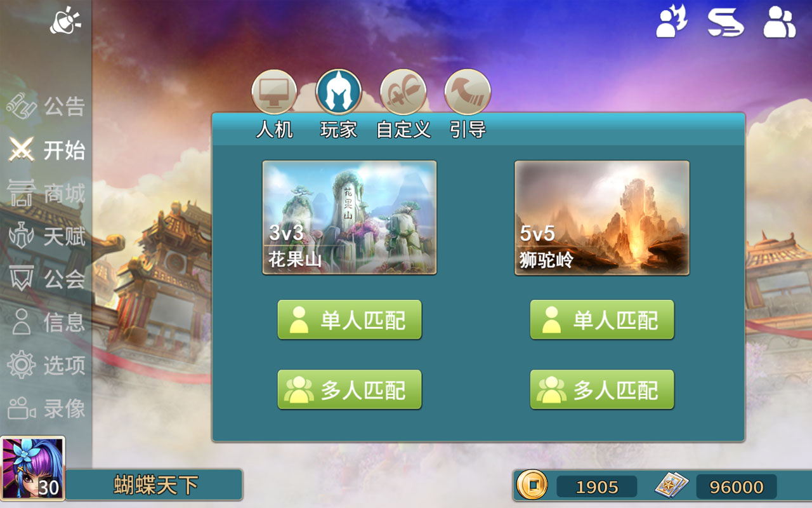
Task: Select the 花果山 3v3 map thumbnail
Action: click(x=350, y=218)
